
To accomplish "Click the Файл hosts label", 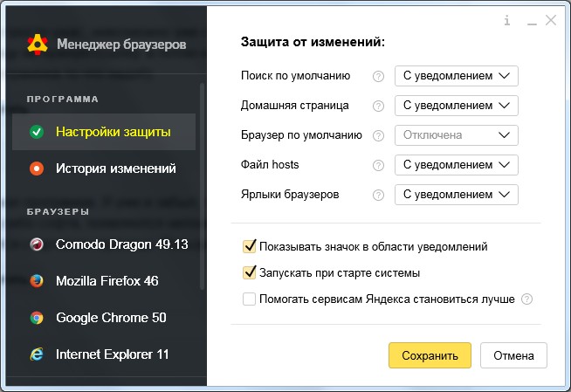I will pyautogui.click(x=270, y=164).
